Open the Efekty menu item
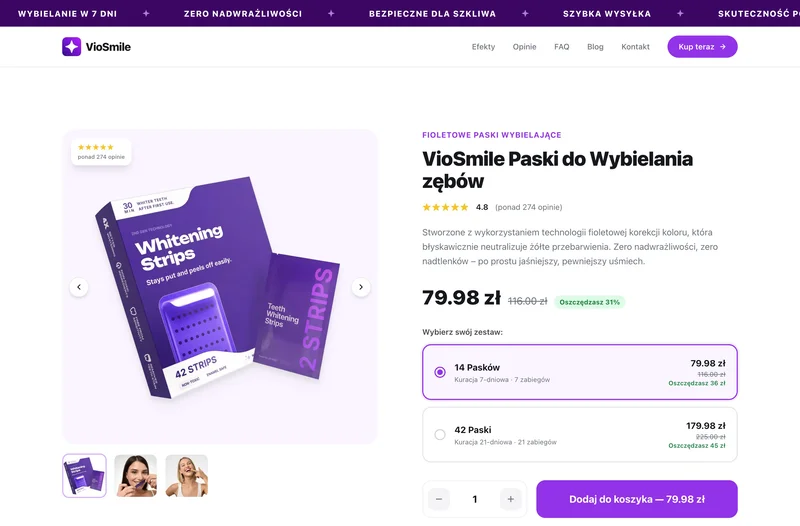The height and width of the screenshot is (526, 800). [483, 46]
